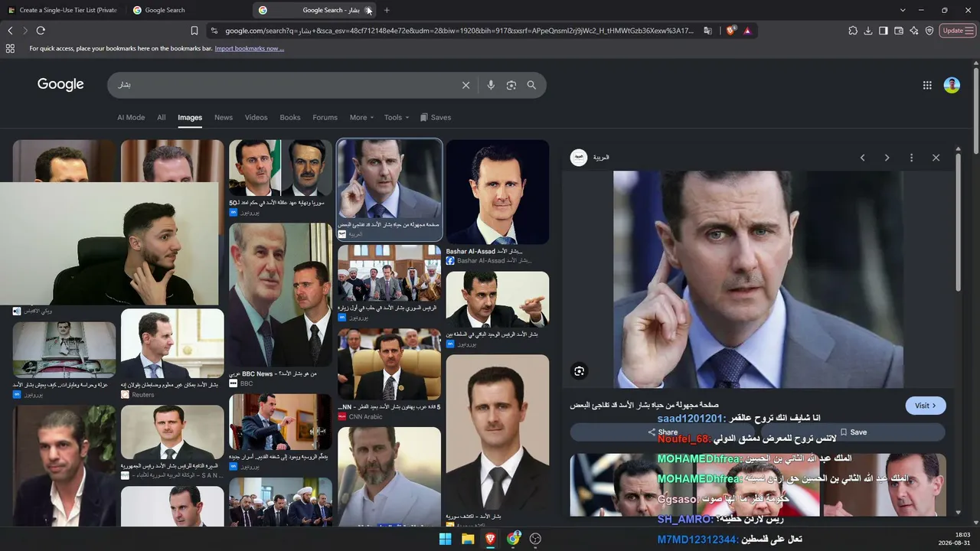Open the Saves link
The width and height of the screenshot is (980, 551).
[436, 118]
